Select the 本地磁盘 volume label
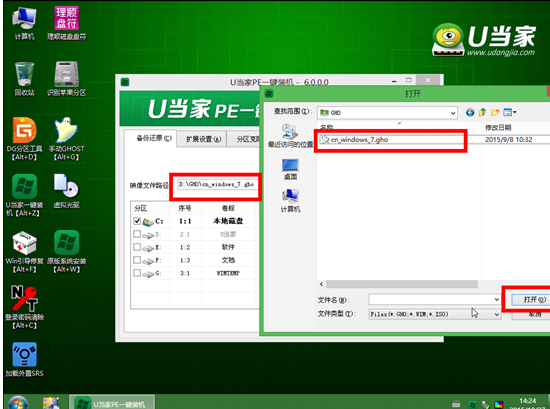This screenshot has width=550, height=409. tap(228, 221)
